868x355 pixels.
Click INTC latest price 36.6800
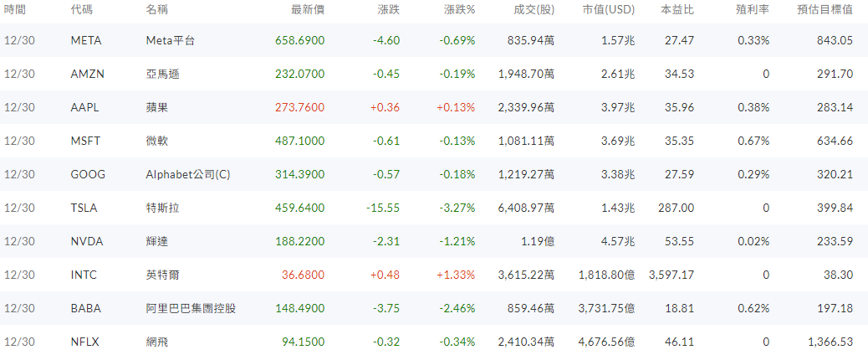click(303, 275)
